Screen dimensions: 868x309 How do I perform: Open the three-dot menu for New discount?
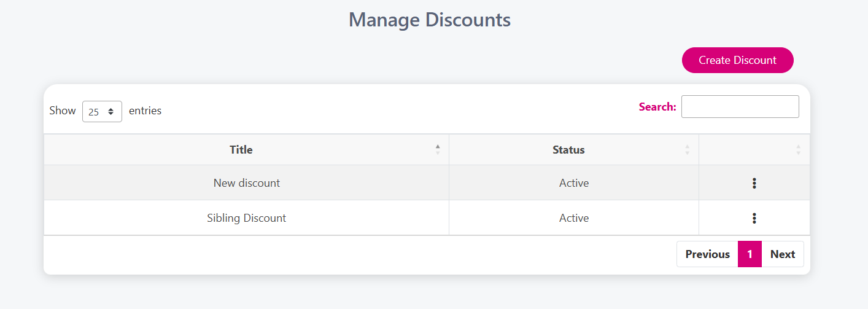click(x=754, y=183)
